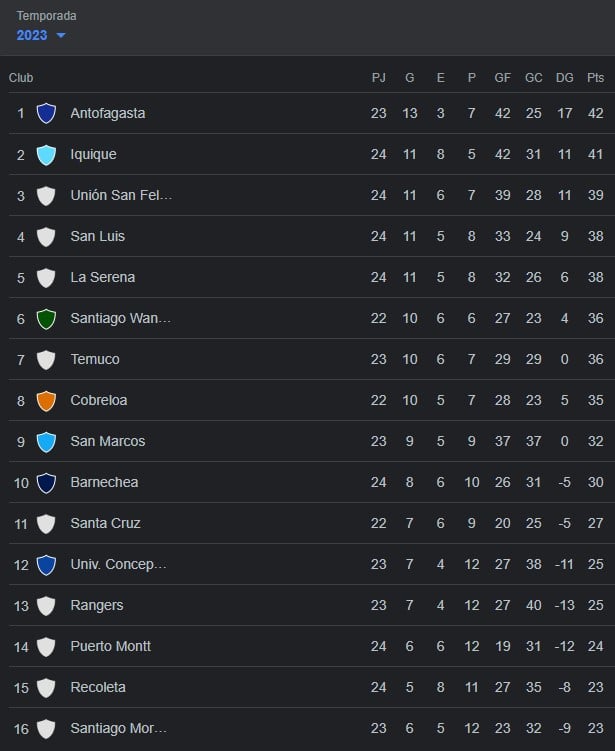Image resolution: width=615 pixels, height=751 pixels.
Task: Select the Recoleta club name
Action: point(98,687)
